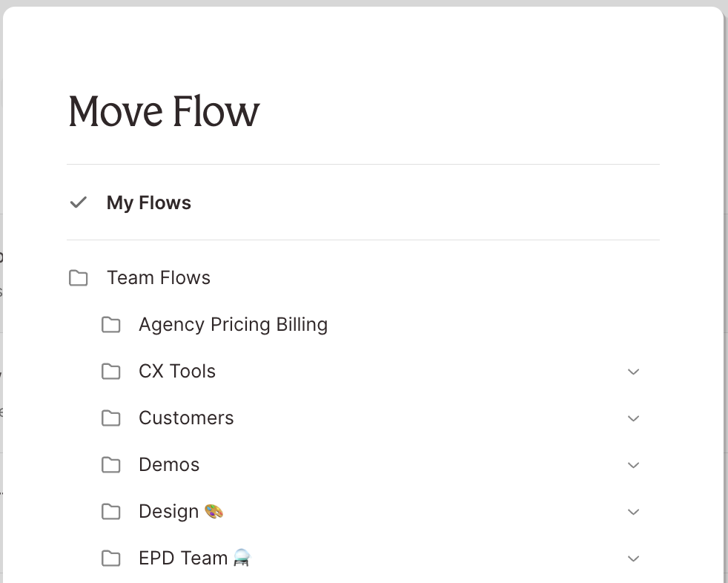Click the folder icon next to Team Flows
Image resolution: width=728 pixels, height=583 pixels.
pos(78,278)
